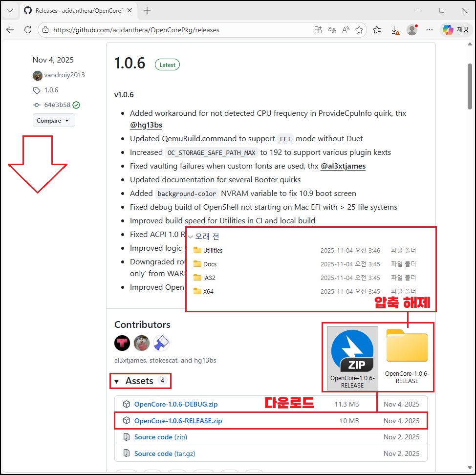Download OpenCore-1.0.6-RELEASE.zip
Viewport: 476px width, 475px height.
click(x=178, y=421)
